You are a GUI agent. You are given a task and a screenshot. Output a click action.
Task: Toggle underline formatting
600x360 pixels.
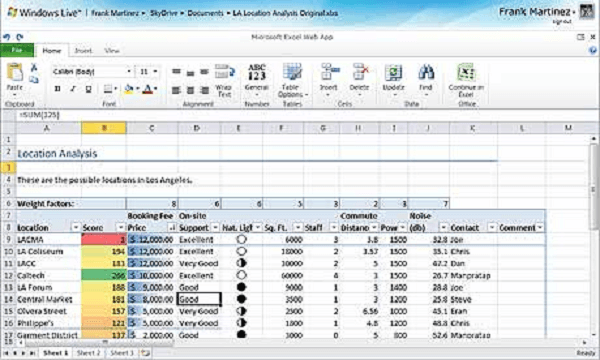point(88,89)
